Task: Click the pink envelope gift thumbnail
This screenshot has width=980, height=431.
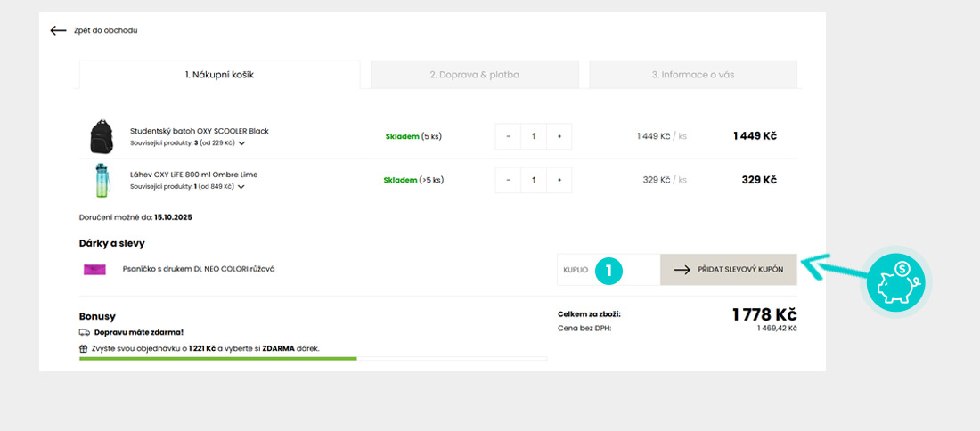Action: coord(94,270)
